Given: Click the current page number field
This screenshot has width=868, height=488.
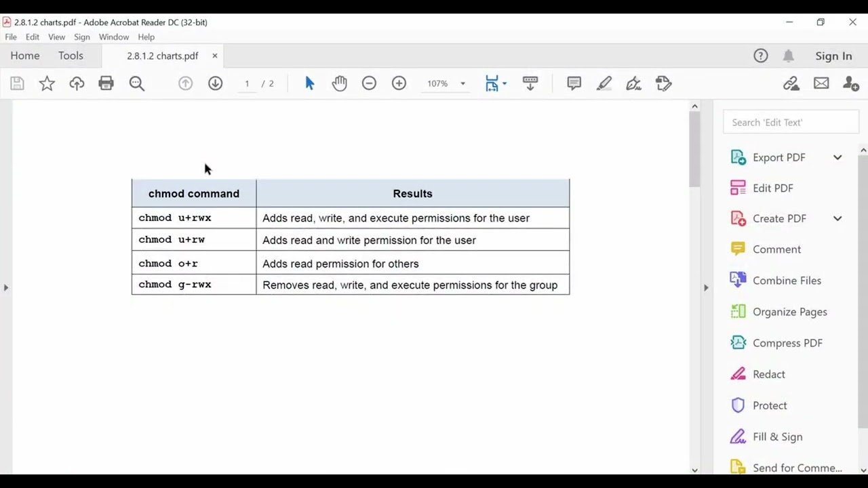Looking at the screenshot, I should 247,83.
